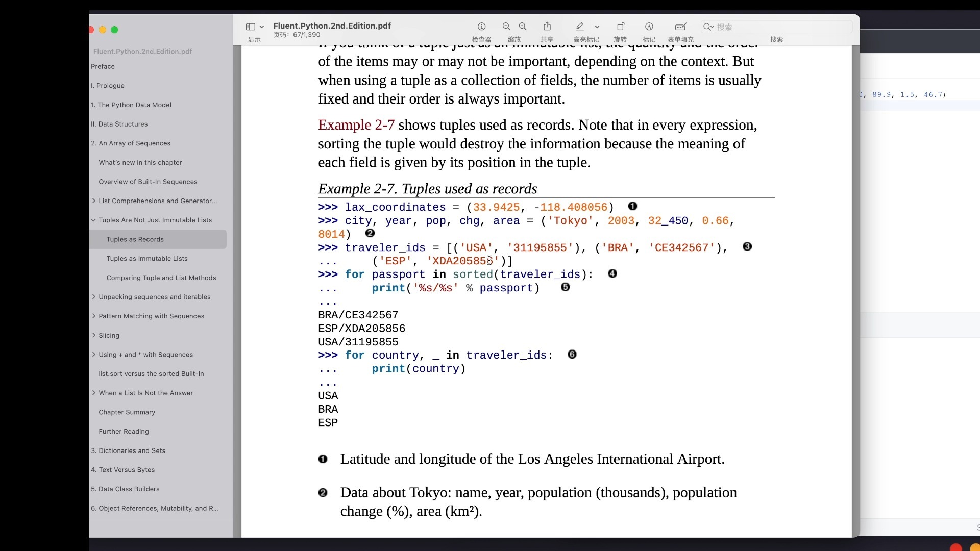
Task: Rotate the page with rotate icon
Action: pyautogui.click(x=621, y=27)
